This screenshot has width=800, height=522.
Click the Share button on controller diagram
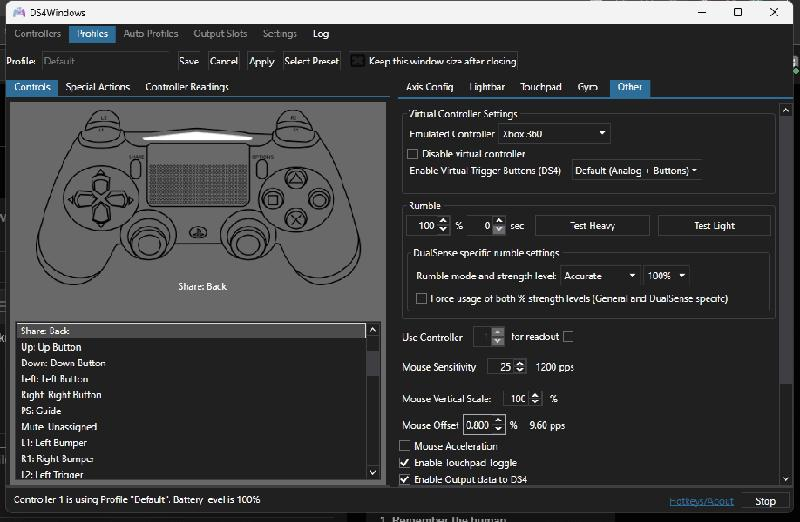tap(136, 168)
